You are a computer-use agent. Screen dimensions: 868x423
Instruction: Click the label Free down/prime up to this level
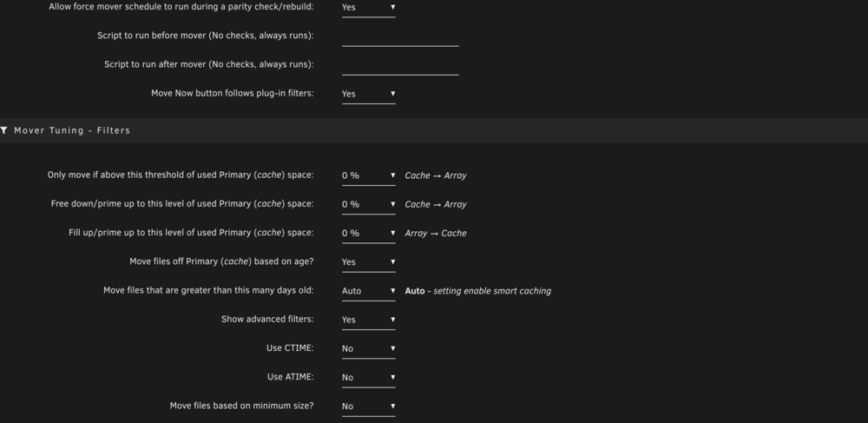(x=182, y=204)
